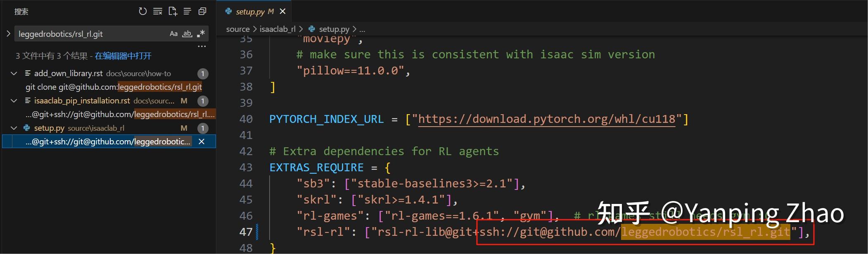Toggle search details ellipsis
The width and height of the screenshot is (868, 254).
tap(202, 46)
